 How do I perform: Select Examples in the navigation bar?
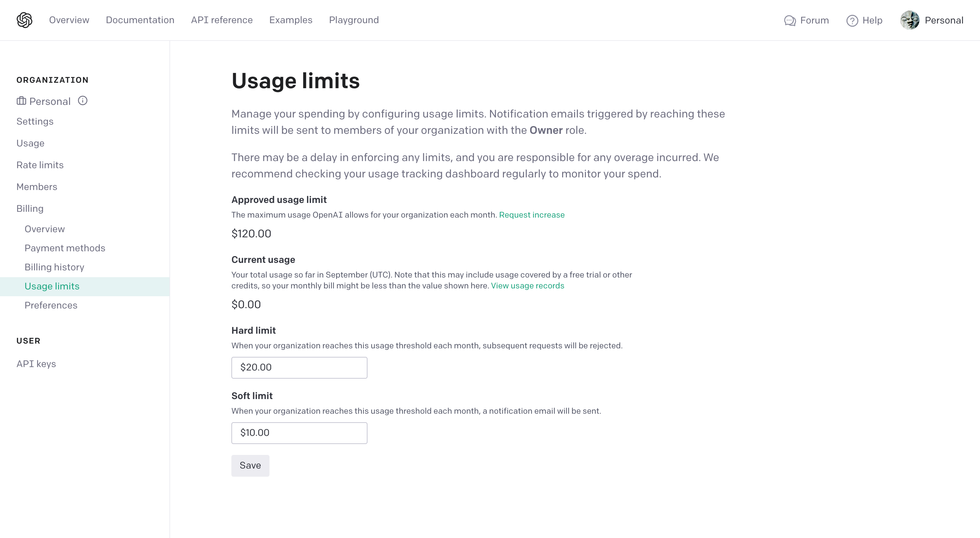(x=291, y=20)
